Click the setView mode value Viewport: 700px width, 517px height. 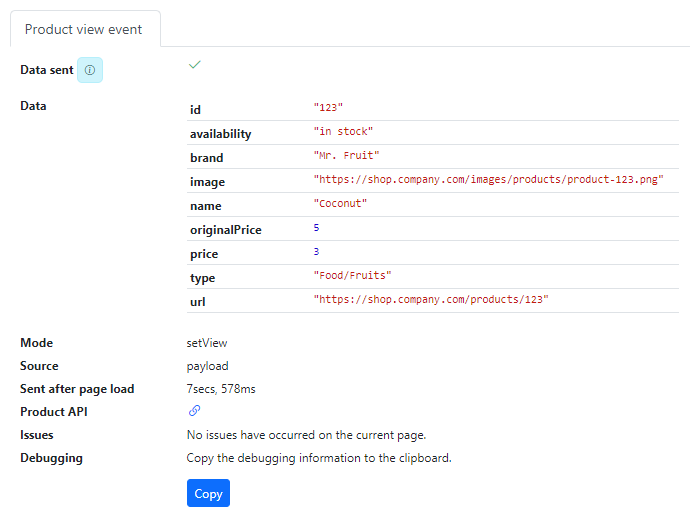(207, 343)
